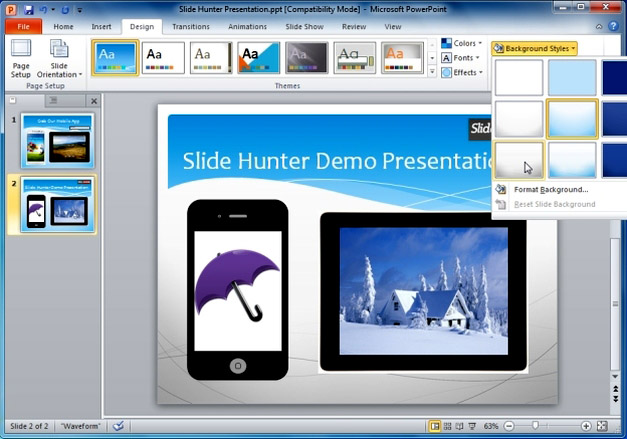Zoom in with the plus button
This screenshot has width=627, height=439.
click(x=586, y=426)
